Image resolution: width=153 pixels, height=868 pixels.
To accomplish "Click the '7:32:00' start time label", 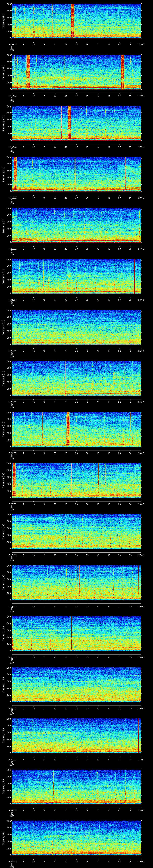I will (x=12, y=861).
